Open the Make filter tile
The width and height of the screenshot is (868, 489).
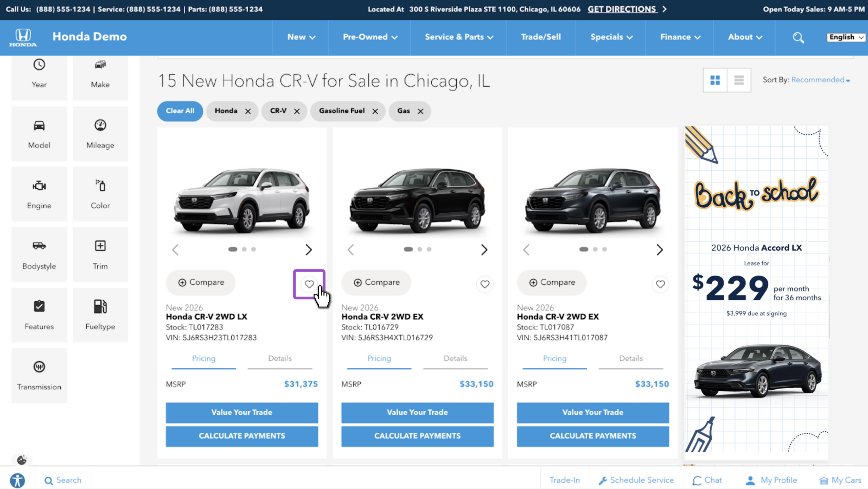100,77
